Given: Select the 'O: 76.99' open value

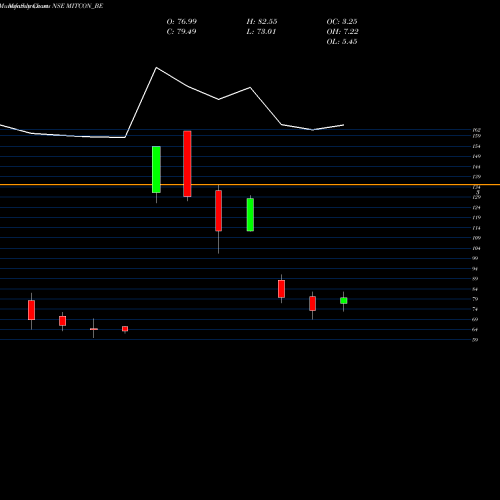Looking at the screenshot, I should pos(182,22).
